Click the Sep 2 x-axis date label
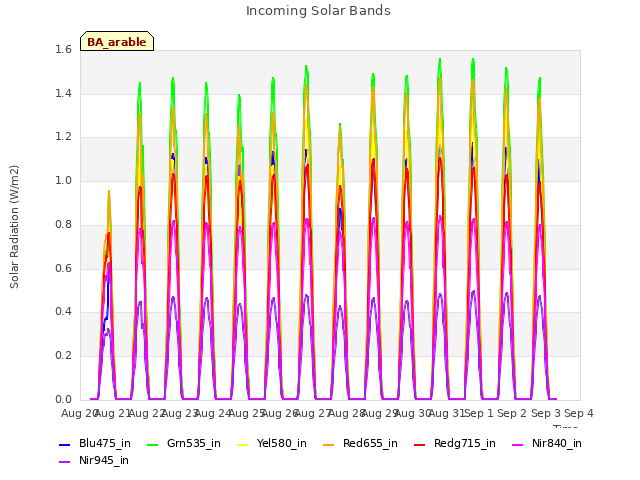The height and width of the screenshot is (480, 640). (x=512, y=413)
